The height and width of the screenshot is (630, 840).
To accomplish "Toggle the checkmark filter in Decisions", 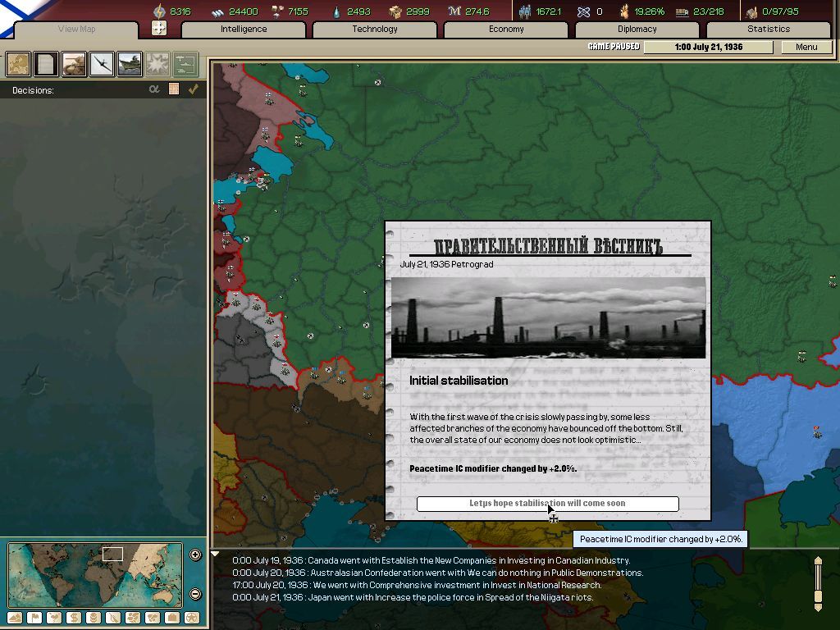I will point(194,89).
